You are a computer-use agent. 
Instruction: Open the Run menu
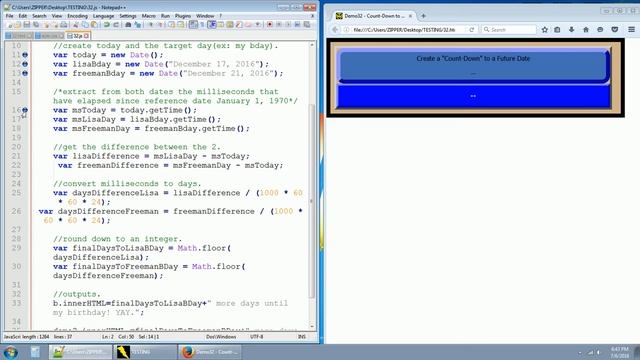click(x=165, y=16)
